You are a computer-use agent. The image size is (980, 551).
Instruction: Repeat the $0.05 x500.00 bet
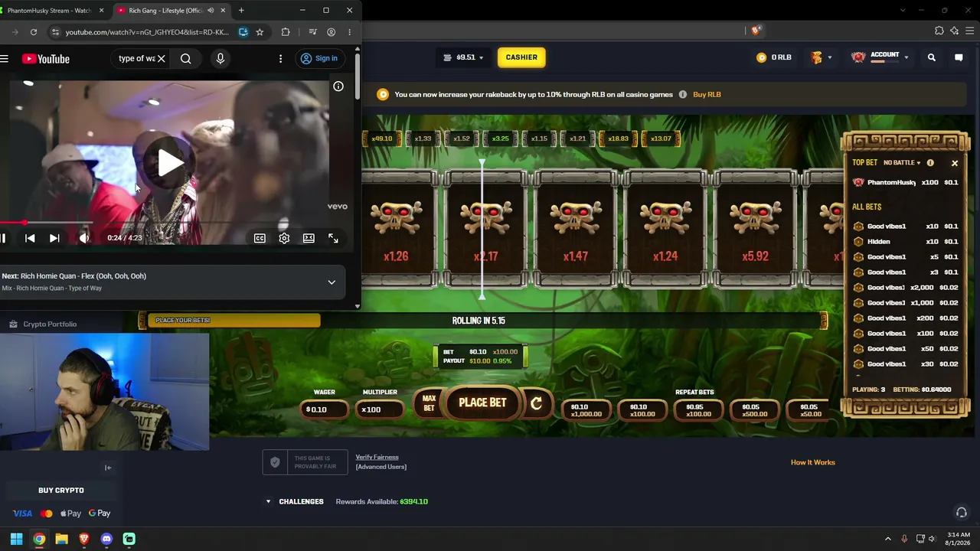point(754,411)
